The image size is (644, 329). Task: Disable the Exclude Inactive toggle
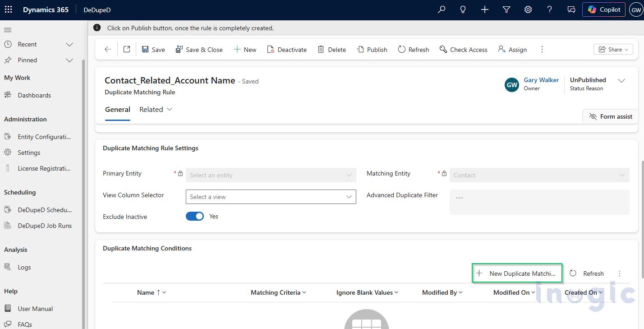tap(194, 216)
